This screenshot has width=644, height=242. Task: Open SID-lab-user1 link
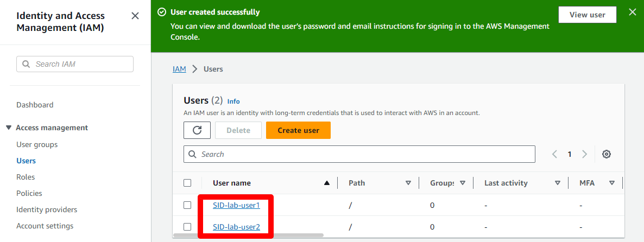[x=236, y=205]
